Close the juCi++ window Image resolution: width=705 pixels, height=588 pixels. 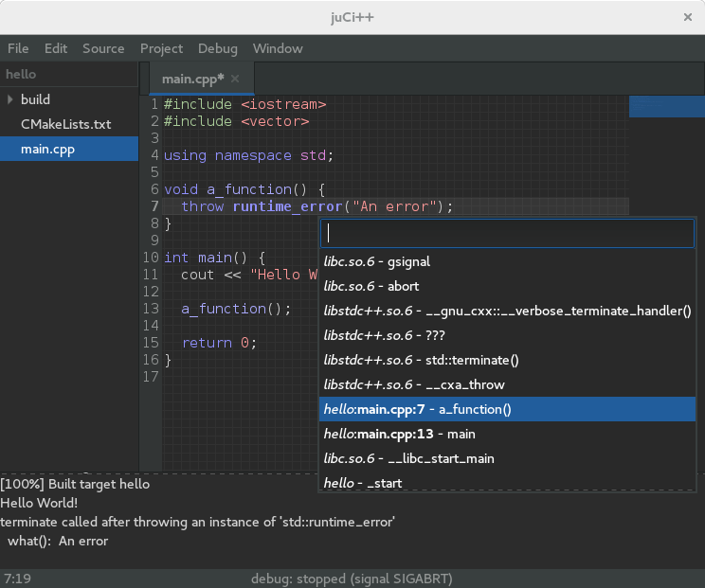tap(689, 17)
